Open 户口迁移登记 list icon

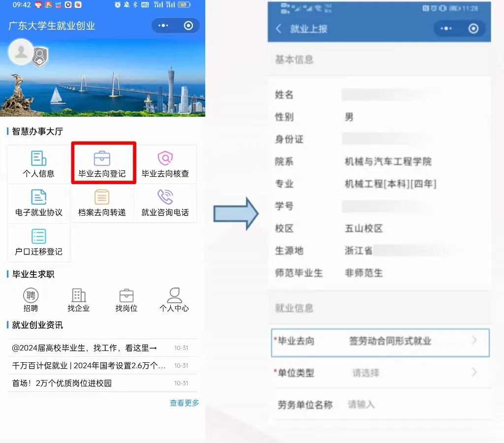click(38, 236)
